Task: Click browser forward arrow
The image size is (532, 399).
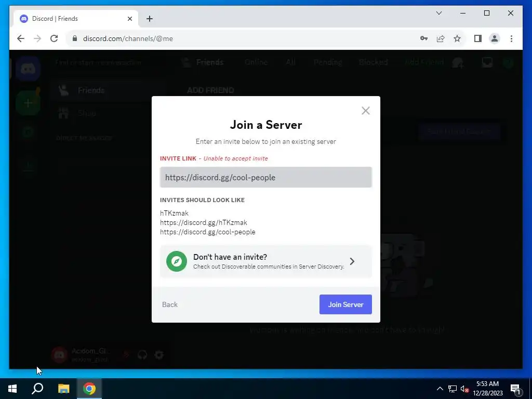Action: 37,38
